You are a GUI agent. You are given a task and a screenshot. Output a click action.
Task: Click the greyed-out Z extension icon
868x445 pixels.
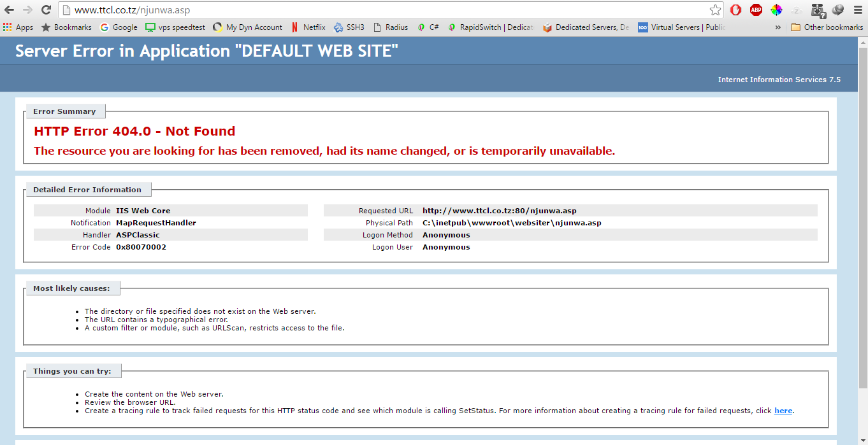pos(797,10)
